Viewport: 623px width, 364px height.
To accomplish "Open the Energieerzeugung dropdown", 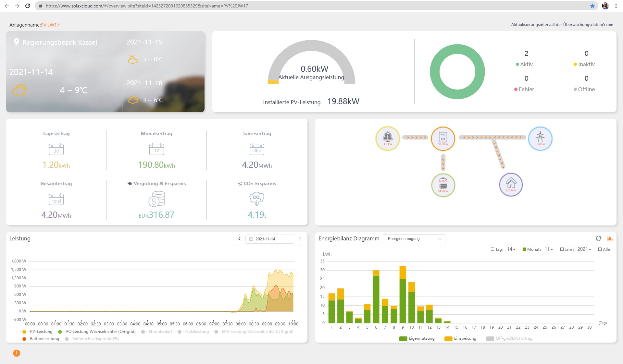I will pos(414,239).
